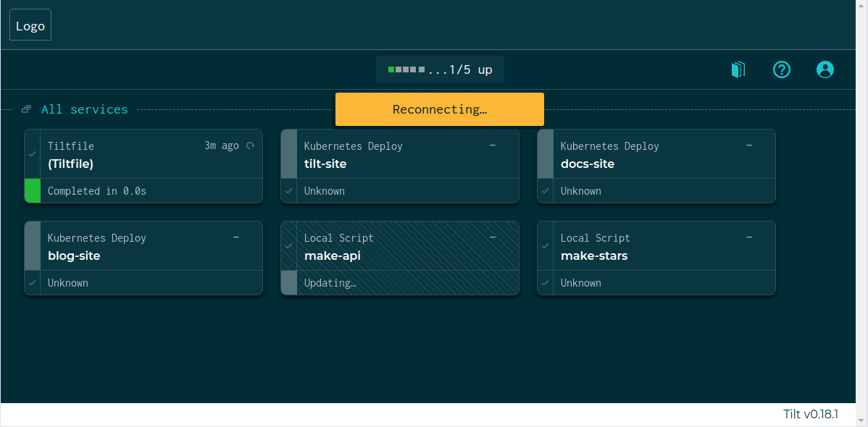
Task: Open the resource status summary 1/5 up
Action: tap(440, 69)
